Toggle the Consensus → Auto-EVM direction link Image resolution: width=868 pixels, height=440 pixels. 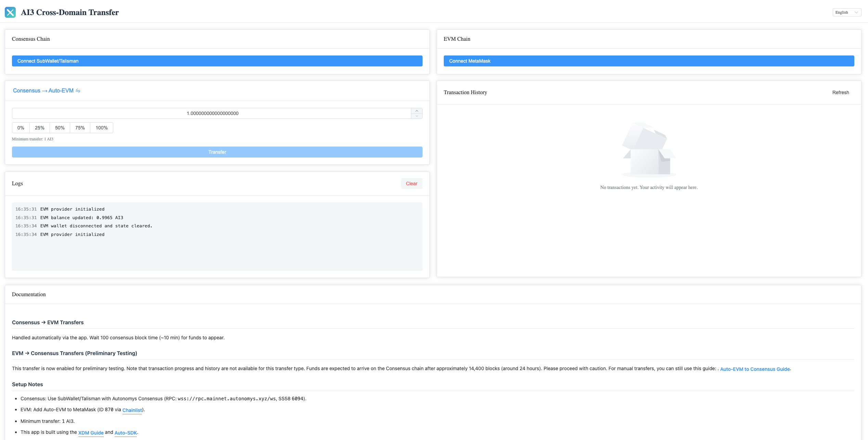click(43, 91)
